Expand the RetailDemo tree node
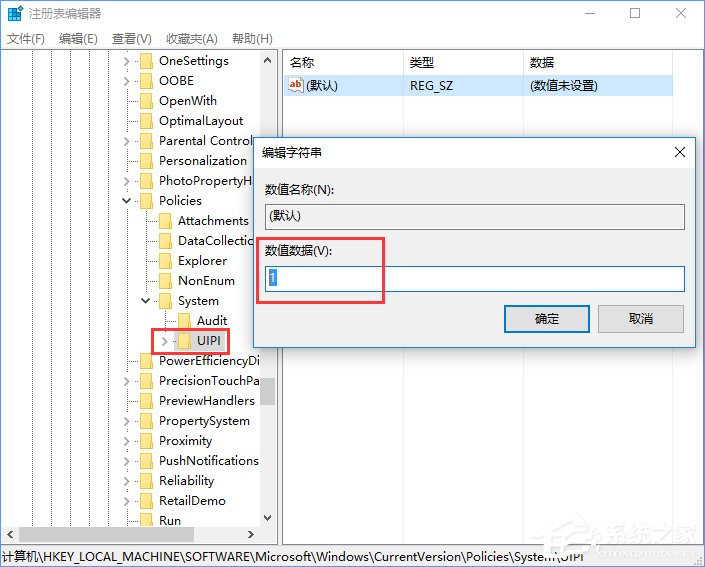705x567 pixels. click(126, 501)
